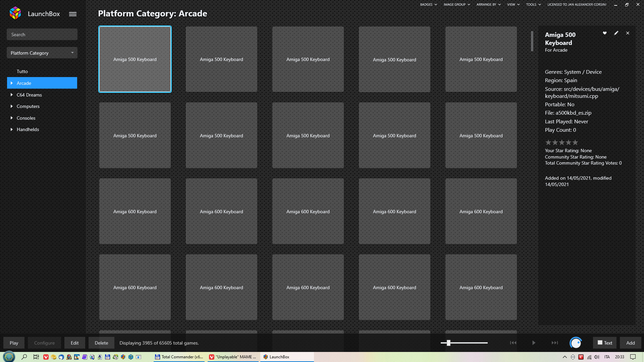
Task: Click the round volume knob in bottom bar
Action: point(576,343)
